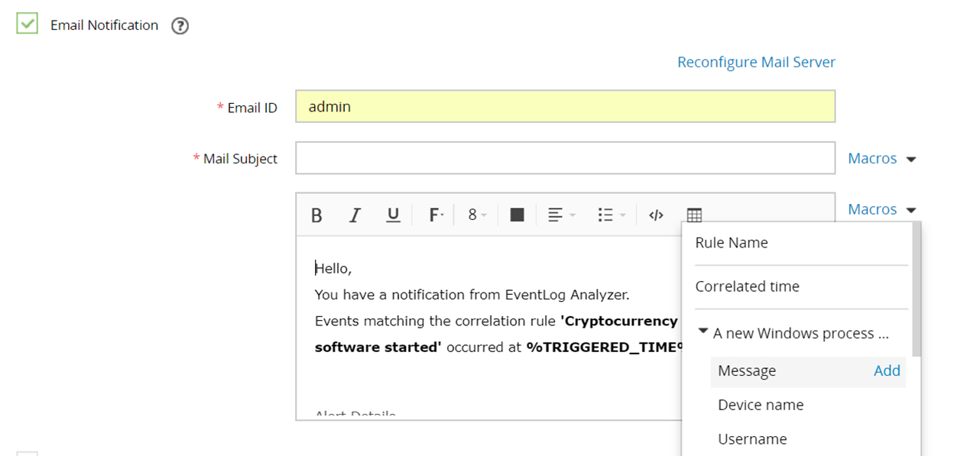Open the text alignment dropdown
This screenshot has width=980, height=456.
562,215
